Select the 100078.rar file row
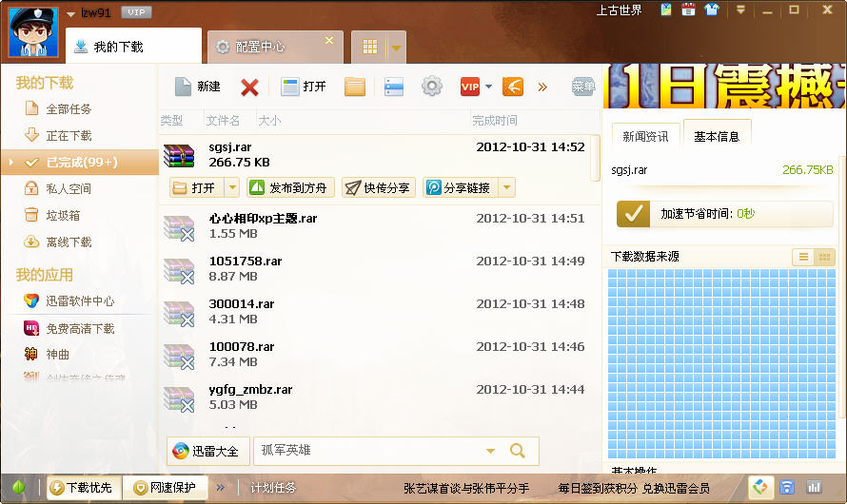This screenshot has height=504, width=847. [x=378, y=354]
